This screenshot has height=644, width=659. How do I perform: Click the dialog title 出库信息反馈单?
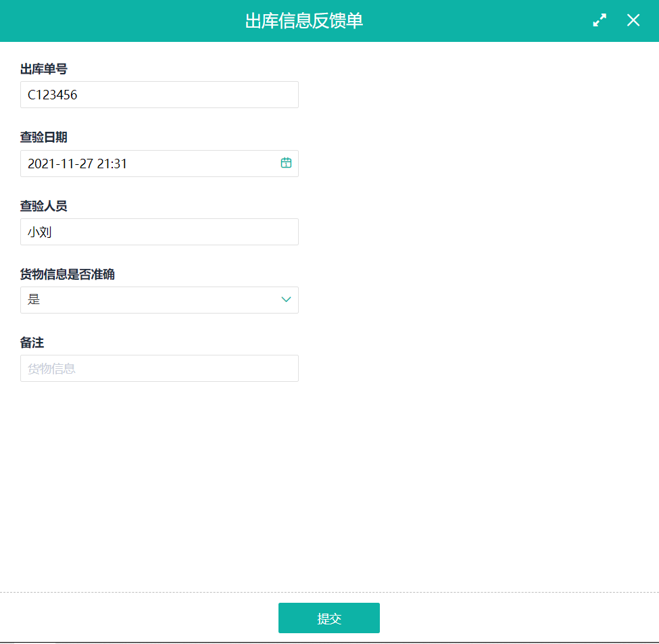click(x=303, y=21)
